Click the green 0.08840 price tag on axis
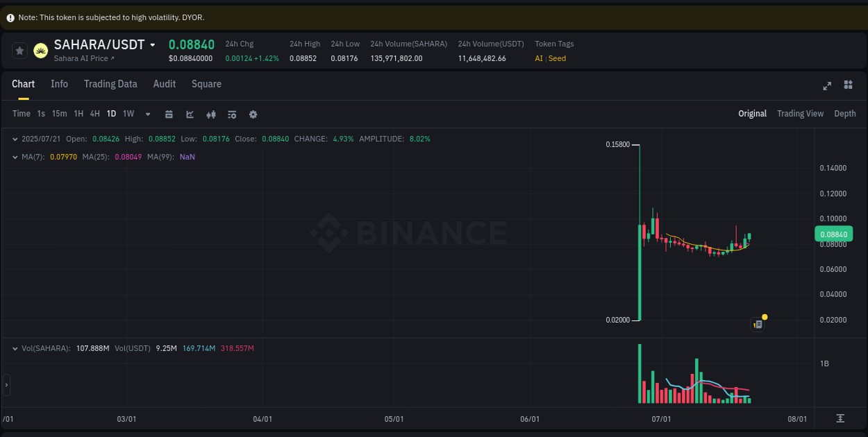868x437 pixels. click(833, 234)
